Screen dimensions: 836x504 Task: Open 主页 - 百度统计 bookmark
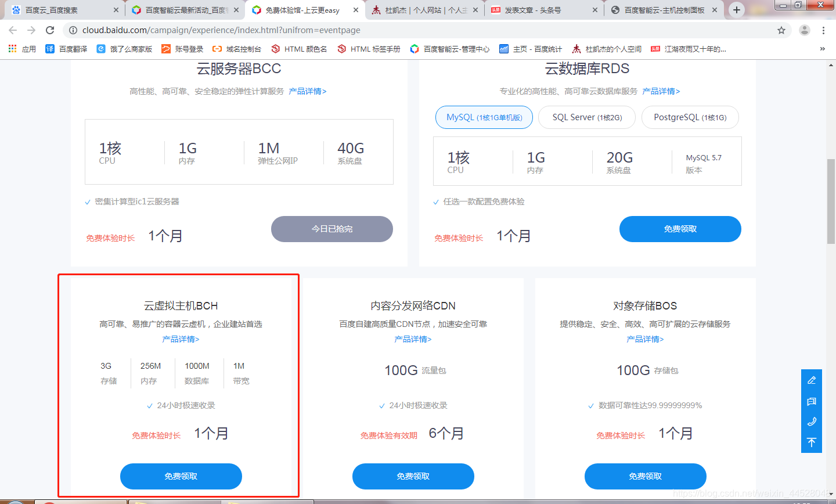point(531,49)
